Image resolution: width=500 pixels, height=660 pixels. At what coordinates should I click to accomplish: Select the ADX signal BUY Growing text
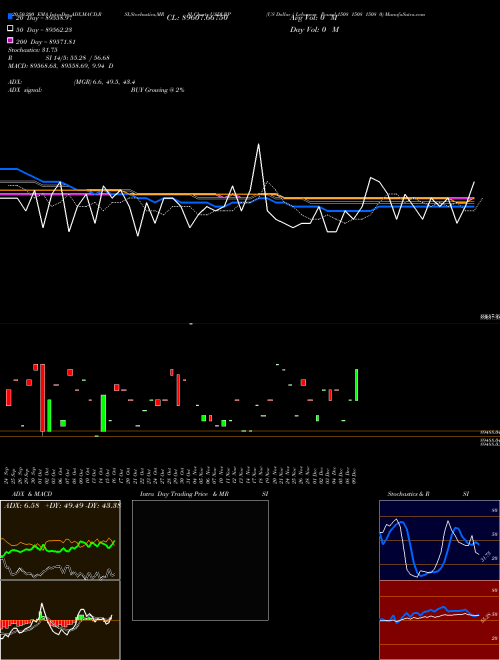coord(157,90)
